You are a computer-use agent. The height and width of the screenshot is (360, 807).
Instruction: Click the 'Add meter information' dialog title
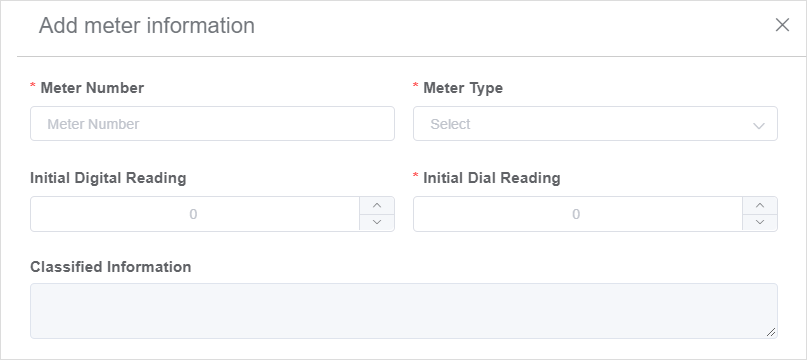point(147,25)
